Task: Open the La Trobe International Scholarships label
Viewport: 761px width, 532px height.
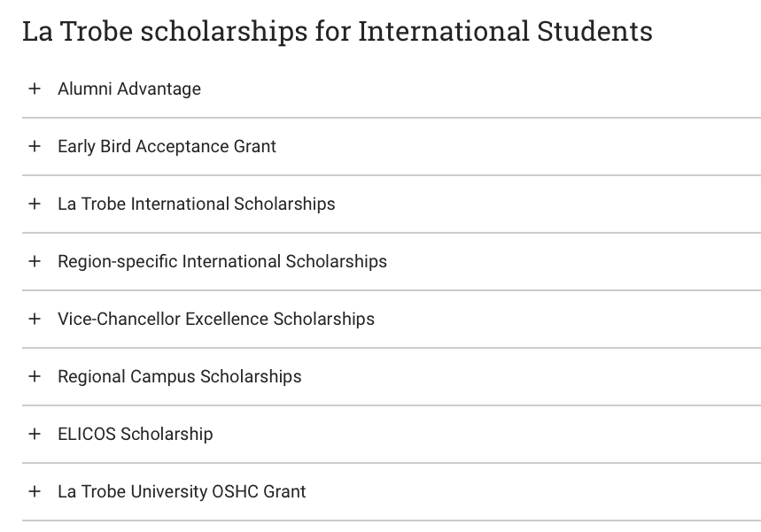Action: point(196,204)
